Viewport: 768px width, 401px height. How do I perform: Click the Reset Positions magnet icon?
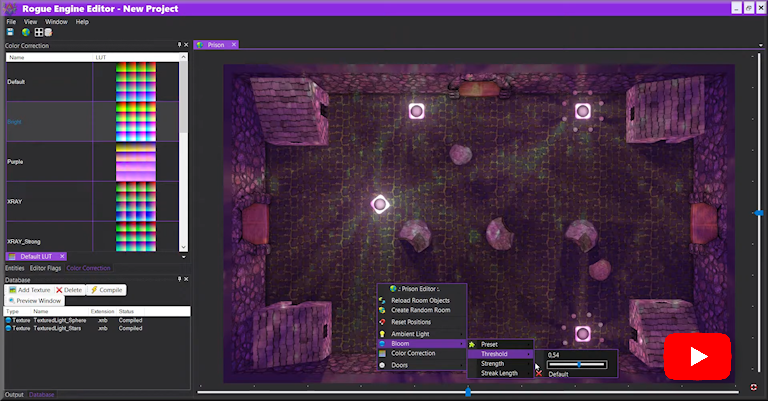pyautogui.click(x=382, y=322)
